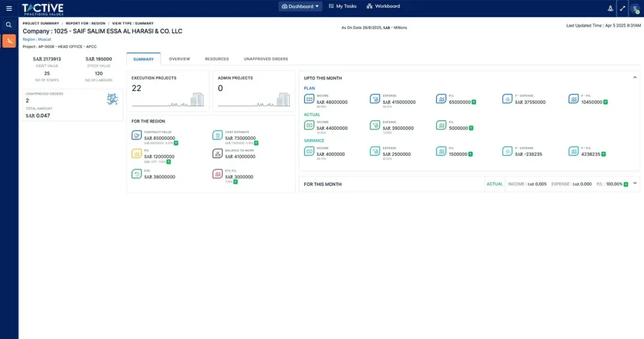The image size is (644, 339).
Task: Click the ETC clock icon
Action: (x=137, y=174)
